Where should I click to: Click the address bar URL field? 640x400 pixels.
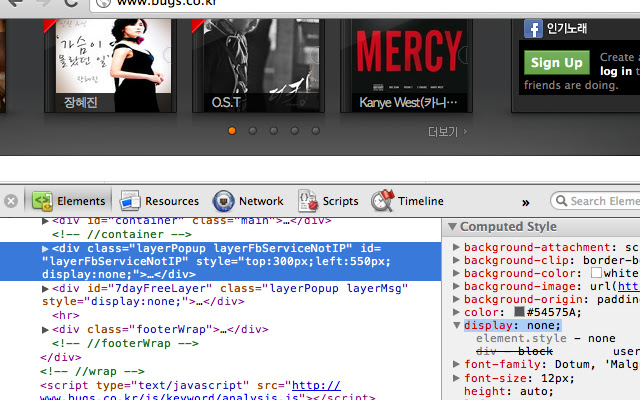click(x=365, y=5)
